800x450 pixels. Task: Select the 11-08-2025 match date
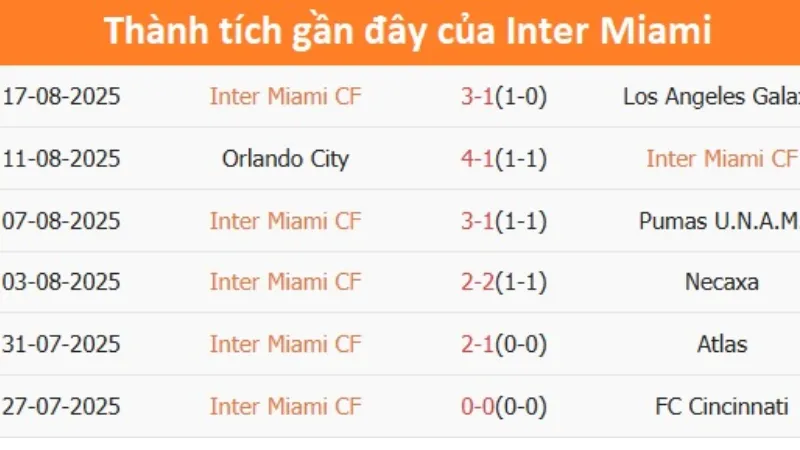tap(61, 159)
